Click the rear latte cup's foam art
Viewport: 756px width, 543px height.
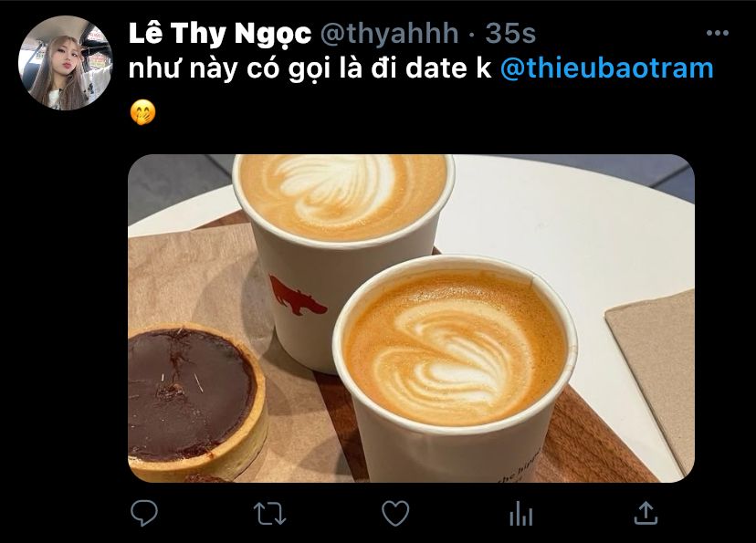click(x=343, y=193)
